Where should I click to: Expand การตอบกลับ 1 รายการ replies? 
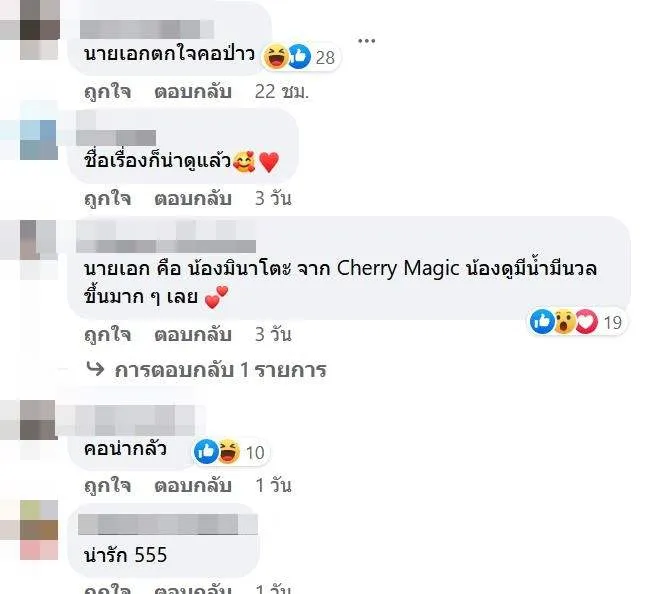220,370
